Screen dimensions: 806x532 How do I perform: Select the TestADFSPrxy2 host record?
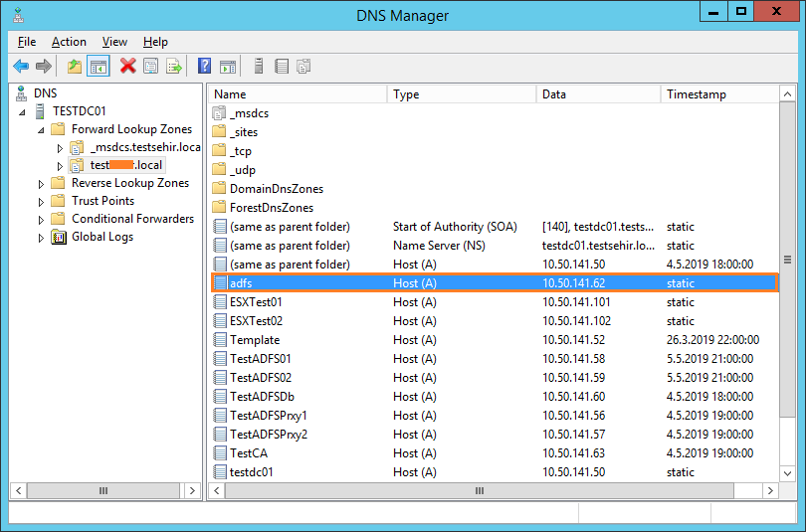pos(495,435)
